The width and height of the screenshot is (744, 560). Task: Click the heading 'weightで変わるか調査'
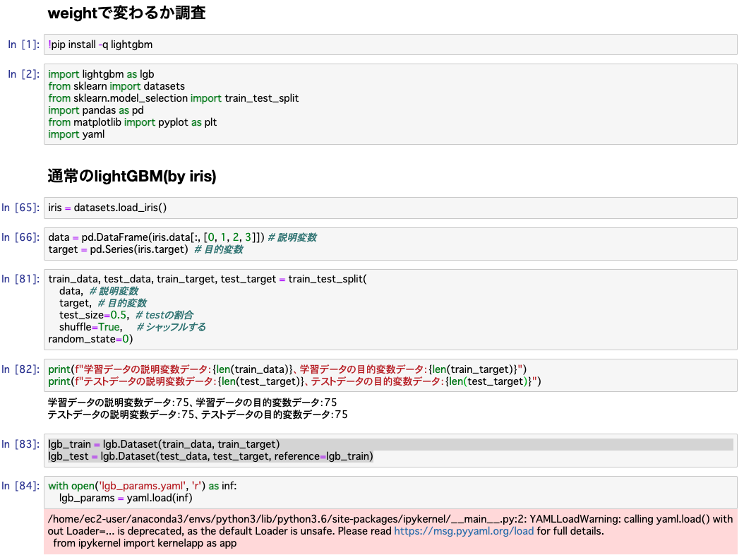pyautogui.click(x=126, y=13)
